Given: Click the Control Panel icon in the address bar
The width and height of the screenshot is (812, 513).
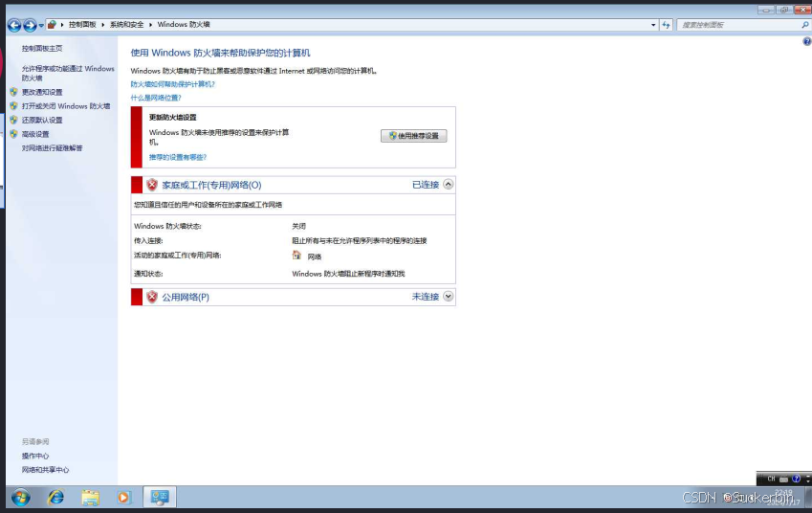Looking at the screenshot, I should click(52, 24).
